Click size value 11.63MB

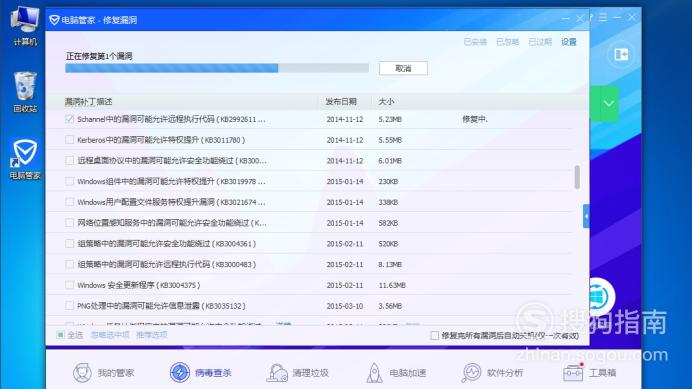(x=392, y=286)
